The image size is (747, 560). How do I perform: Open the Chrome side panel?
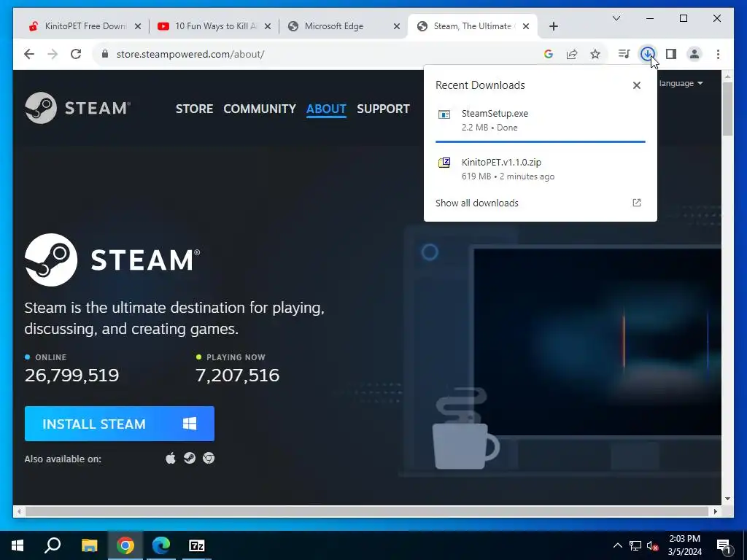[671, 54]
